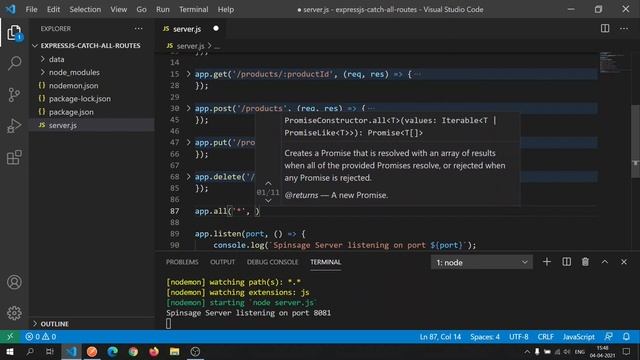This screenshot has width=640, height=360.
Task: Open the Terminal menu
Action: [x=193, y=9]
